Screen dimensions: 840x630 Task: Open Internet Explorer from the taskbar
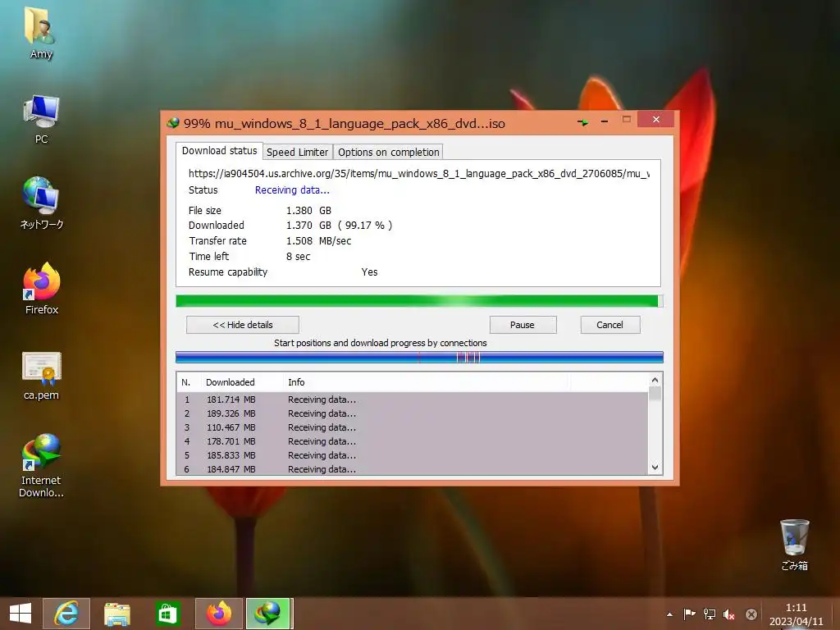66,614
